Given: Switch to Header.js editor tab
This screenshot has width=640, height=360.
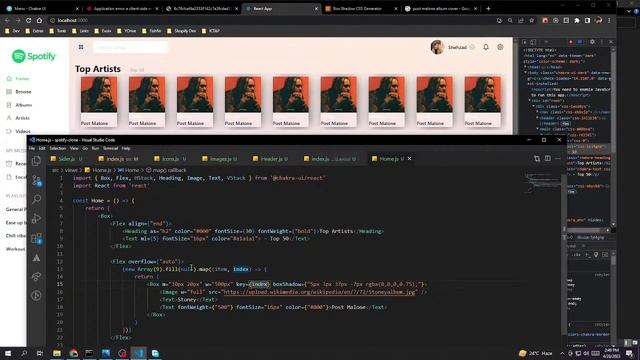Looking at the screenshot, I should click(271, 159).
